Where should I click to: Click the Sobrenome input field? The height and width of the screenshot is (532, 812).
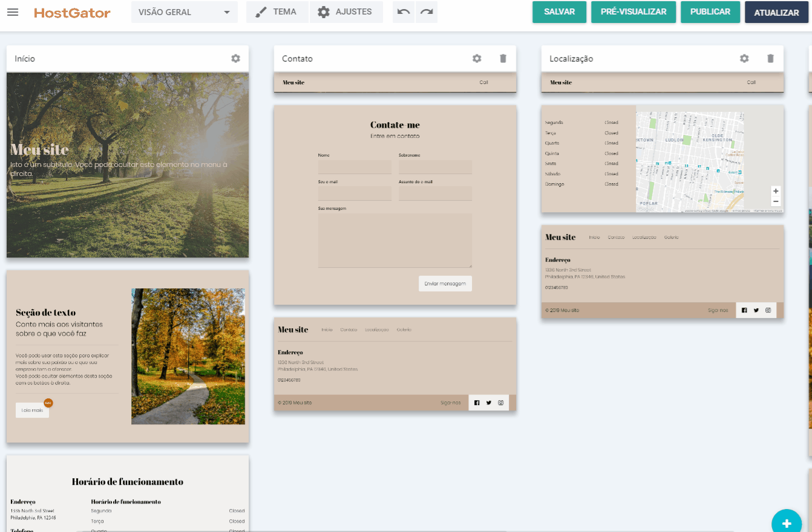[435, 167]
